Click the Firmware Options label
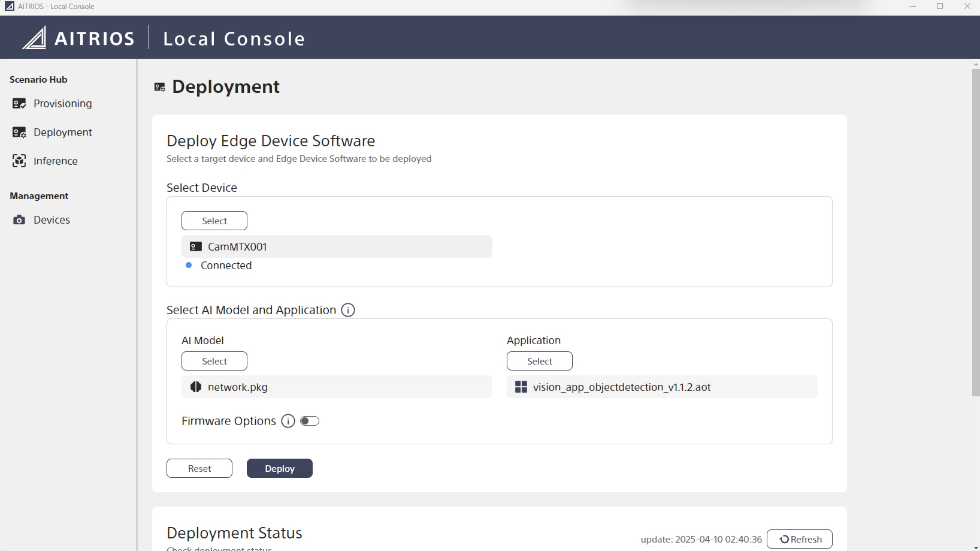980x551 pixels. pyautogui.click(x=229, y=421)
